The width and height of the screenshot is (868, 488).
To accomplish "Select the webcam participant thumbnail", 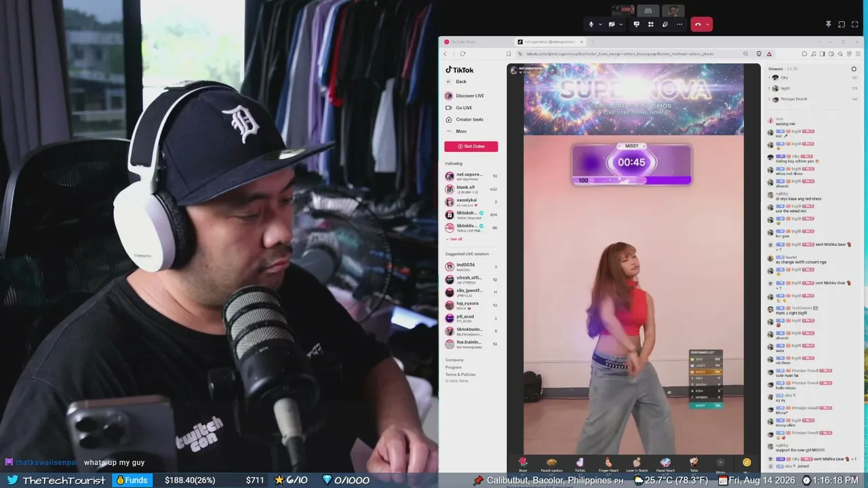I will click(x=673, y=10).
